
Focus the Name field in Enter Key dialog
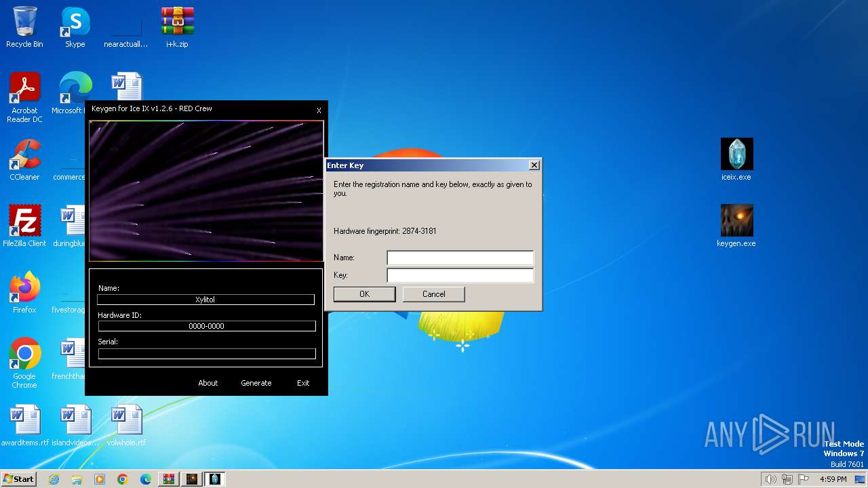(460, 258)
